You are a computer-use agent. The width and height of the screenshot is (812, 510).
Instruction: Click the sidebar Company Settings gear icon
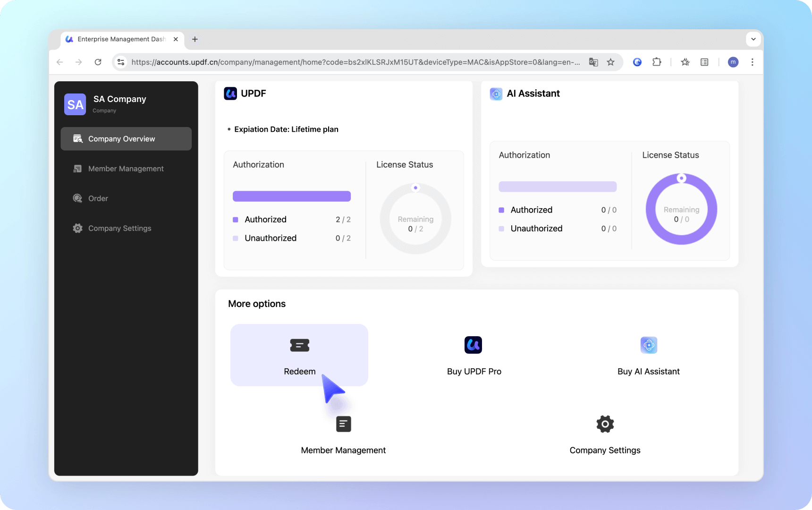(78, 228)
